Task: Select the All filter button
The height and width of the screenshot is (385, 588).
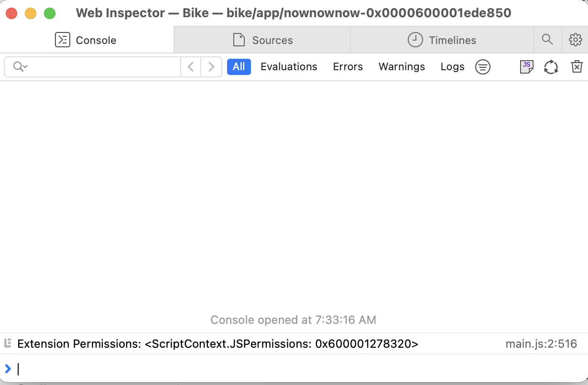Action: tap(239, 67)
